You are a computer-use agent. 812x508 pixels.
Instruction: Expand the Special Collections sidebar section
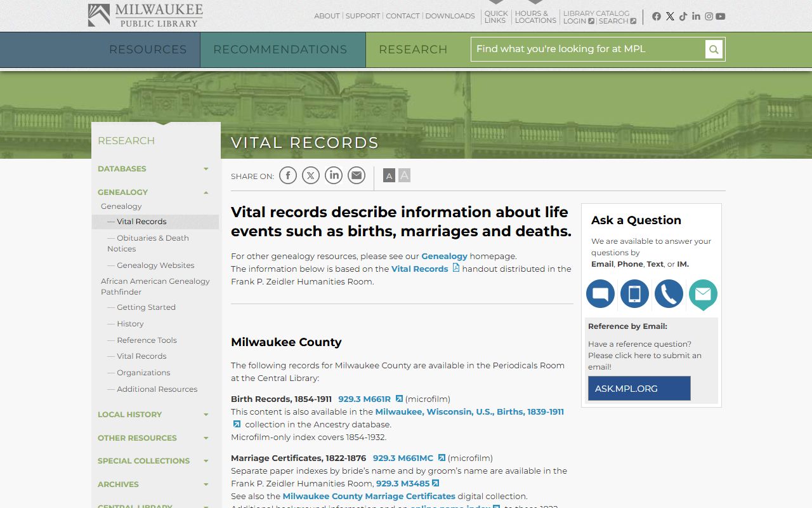click(x=206, y=461)
